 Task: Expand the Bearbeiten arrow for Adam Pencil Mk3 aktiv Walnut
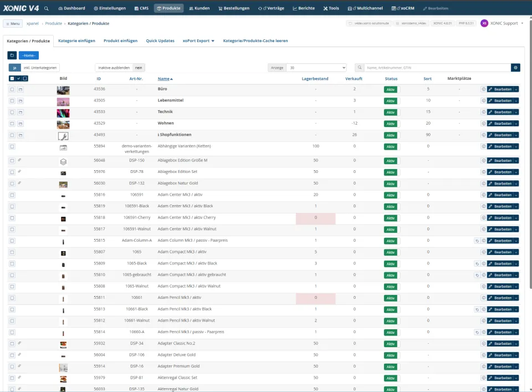tap(516, 320)
